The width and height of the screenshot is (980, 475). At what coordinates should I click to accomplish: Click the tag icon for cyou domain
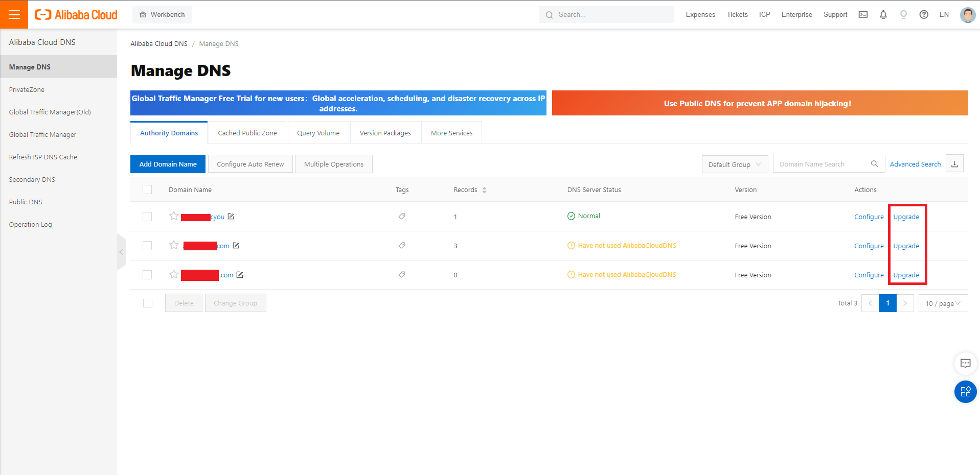(x=402, y=216)
